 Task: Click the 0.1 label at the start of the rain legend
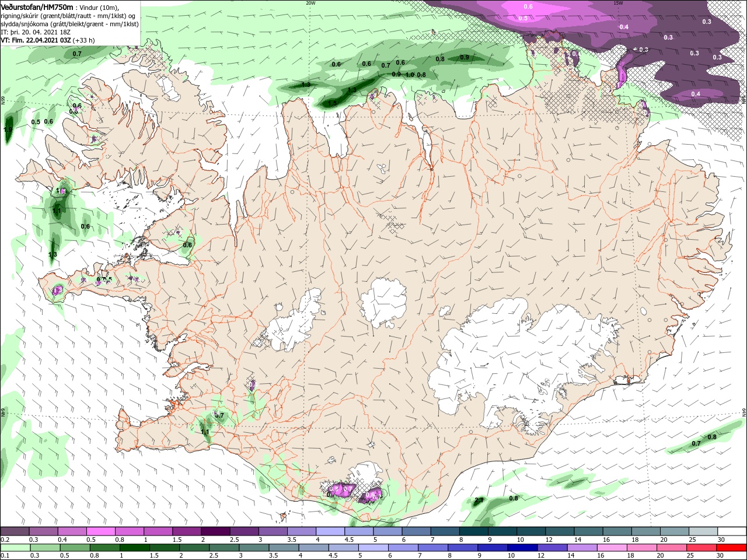(5, 556)
